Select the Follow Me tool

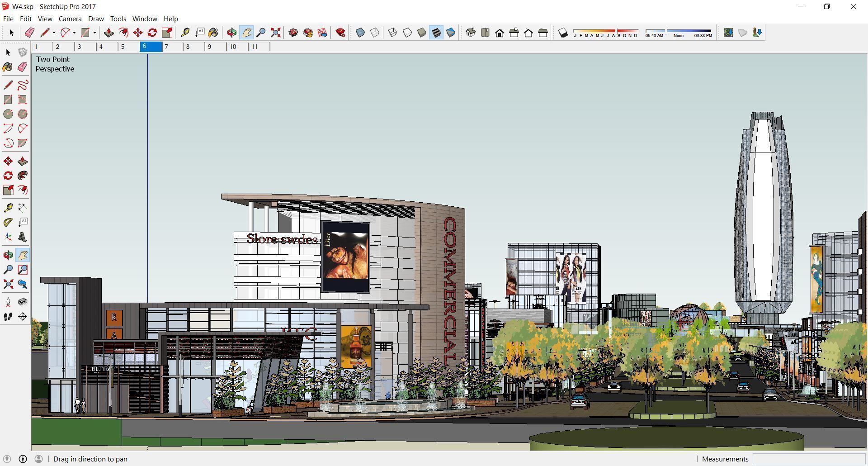(124, 33)
